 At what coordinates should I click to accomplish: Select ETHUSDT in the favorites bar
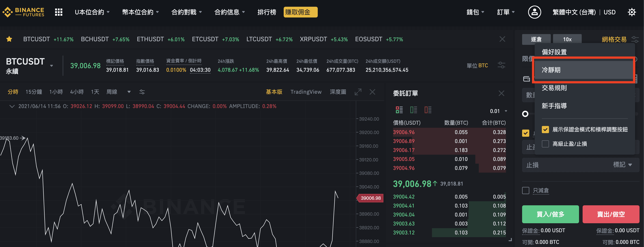[160, 39]
